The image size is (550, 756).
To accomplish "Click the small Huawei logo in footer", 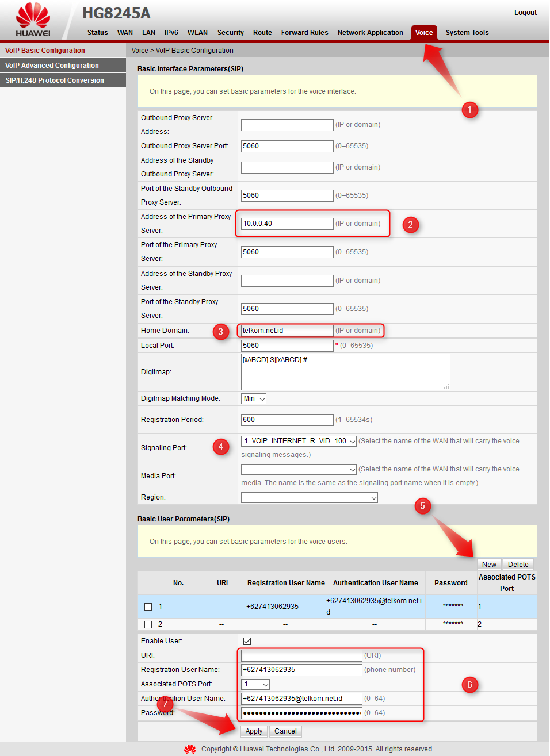I will point(190,749).
